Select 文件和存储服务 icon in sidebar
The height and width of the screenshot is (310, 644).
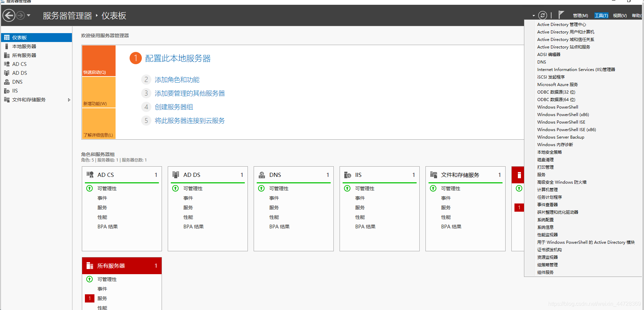point(7,100)
